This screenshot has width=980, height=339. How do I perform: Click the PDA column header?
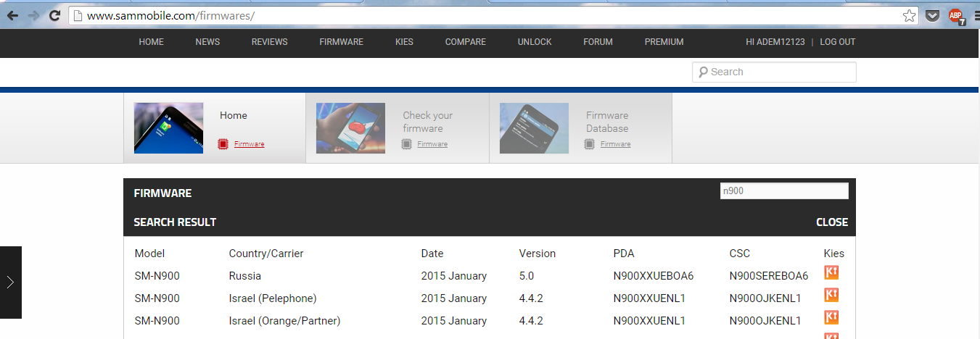coord(624,254)
